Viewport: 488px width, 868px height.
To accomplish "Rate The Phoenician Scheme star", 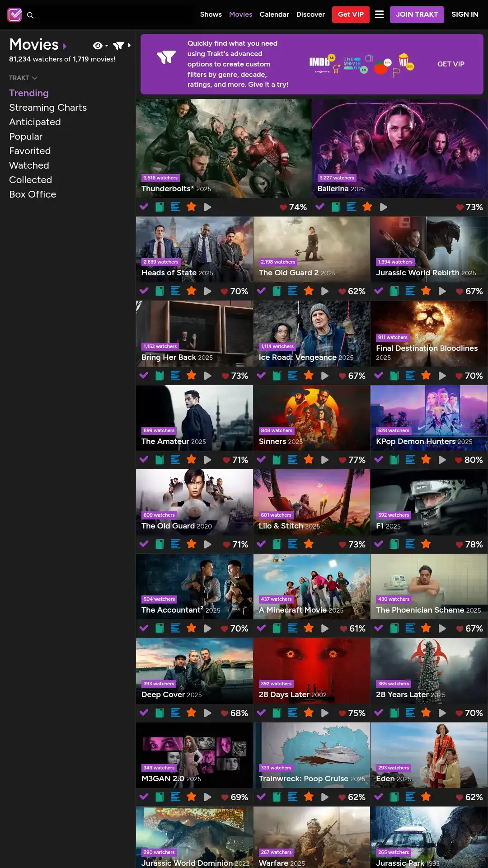I will click(x=426, y=628).
